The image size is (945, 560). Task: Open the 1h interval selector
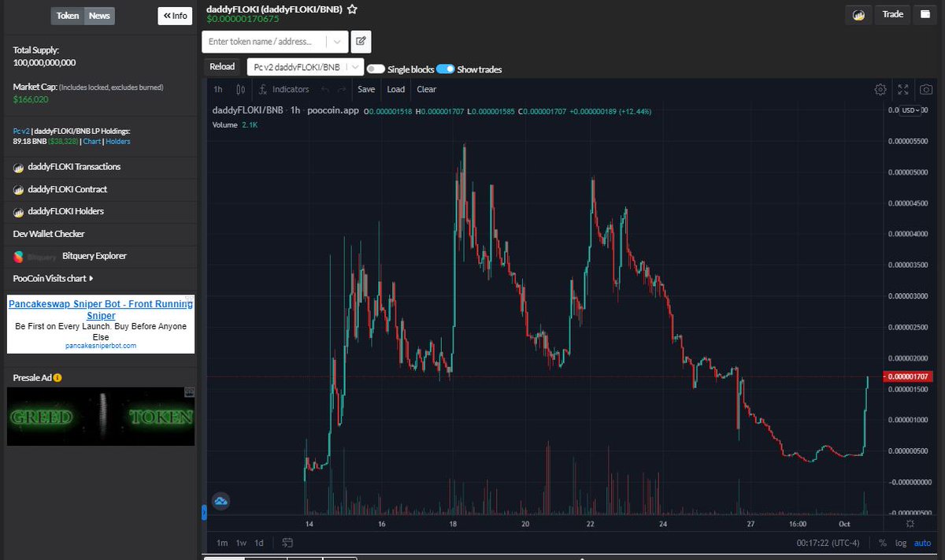(218, 90)
